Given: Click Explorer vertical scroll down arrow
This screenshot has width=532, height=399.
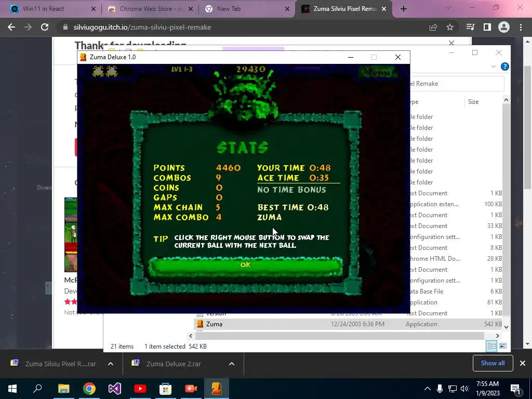Looking at the screenshot, I should (506, 327).
